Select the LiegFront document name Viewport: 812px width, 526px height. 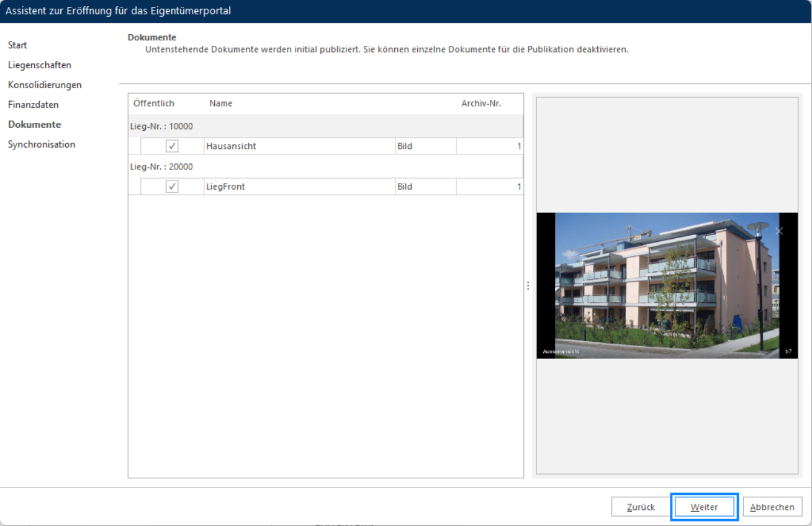[300, 187]
